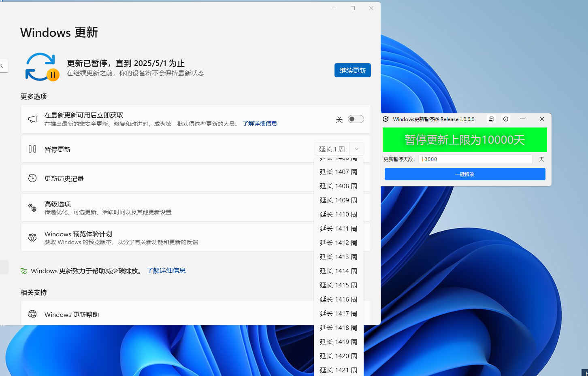Click the green leaf carbon emissions icon
The width and height of the screenshot is (588, 376).
pyautogui.click(x=24, y=271)
